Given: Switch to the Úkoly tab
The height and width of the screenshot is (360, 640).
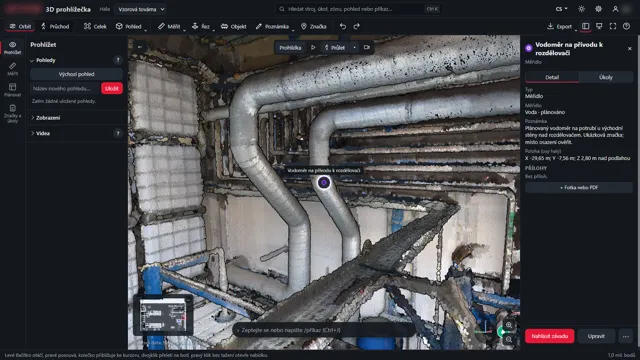Looking at the screenshot, I should coord(606,77).
